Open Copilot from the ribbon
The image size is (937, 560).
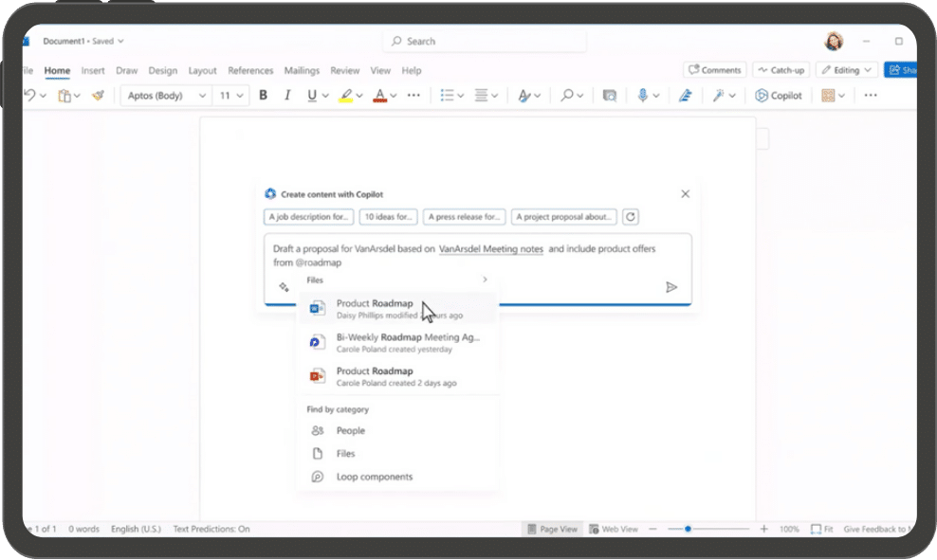778,96
